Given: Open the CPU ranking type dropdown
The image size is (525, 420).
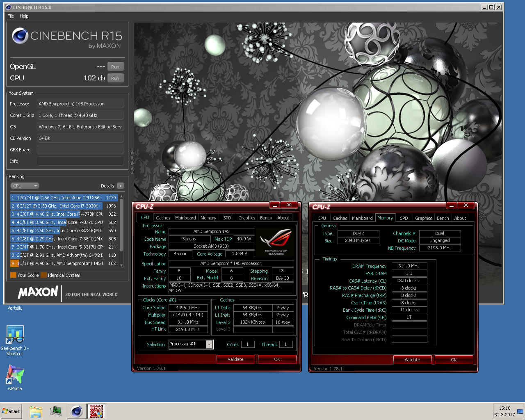Looking at the screenshot, I should [x=25, y=186].
